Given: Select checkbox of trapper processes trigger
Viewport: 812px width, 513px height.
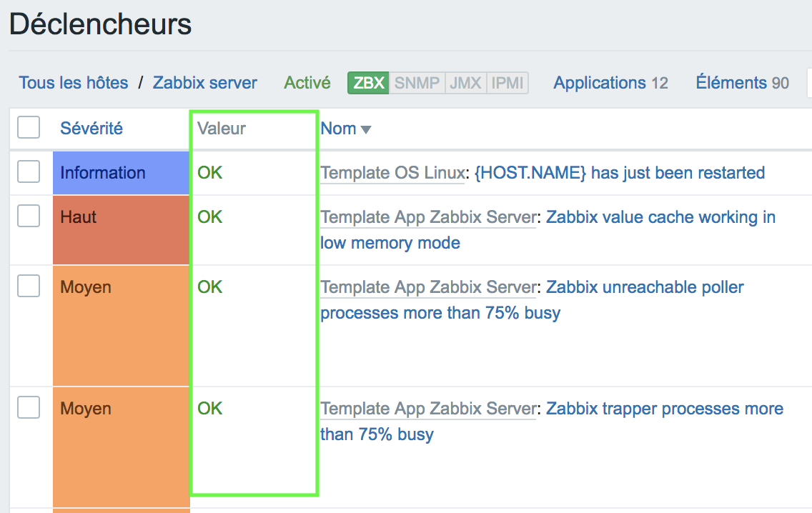Looking at the screenshot, I should click(x=29, y=407).
